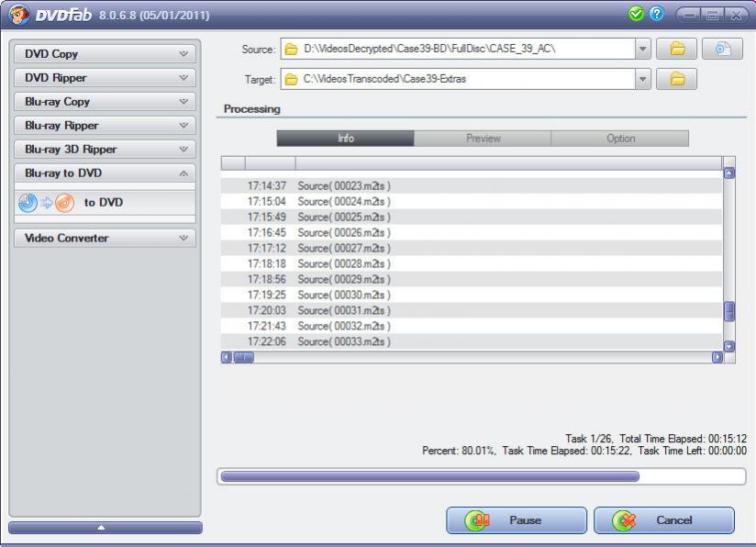Click the Processing section heading
This screenshot has width=756, height=547.
click(251, 109)
